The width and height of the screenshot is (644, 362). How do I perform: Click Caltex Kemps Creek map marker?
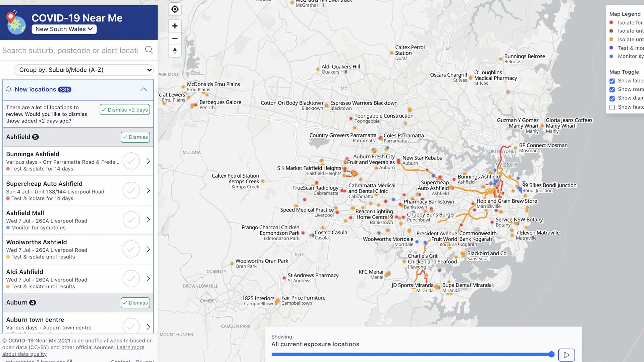coord(263,181)
